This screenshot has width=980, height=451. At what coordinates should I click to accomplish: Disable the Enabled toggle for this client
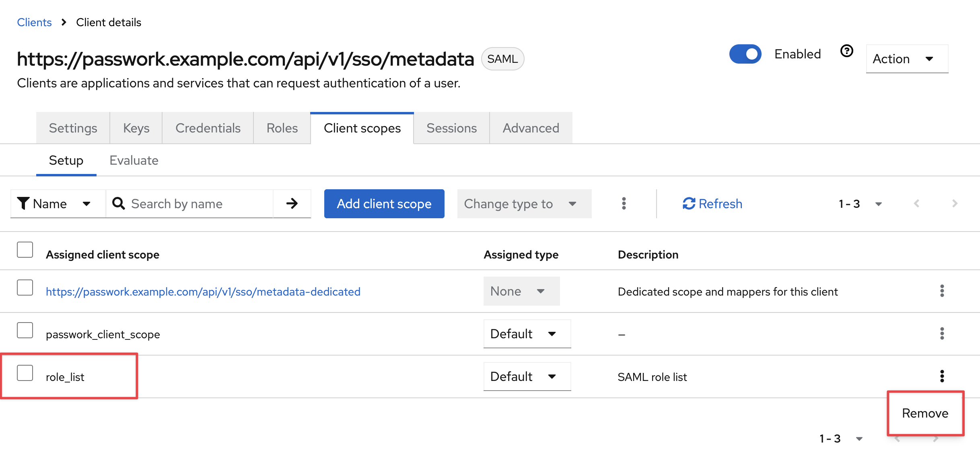745,54
